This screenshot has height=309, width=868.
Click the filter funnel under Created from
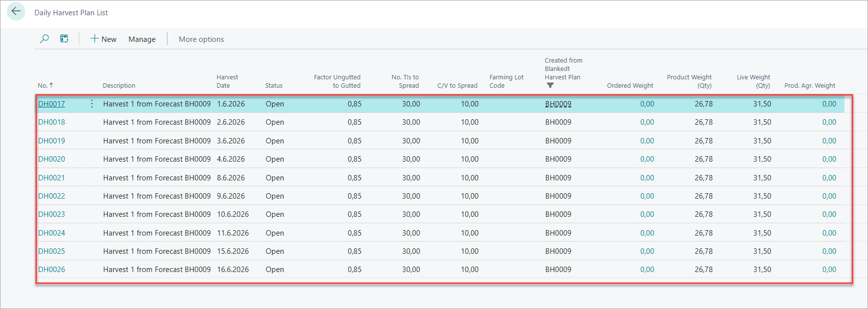point(550,85)
